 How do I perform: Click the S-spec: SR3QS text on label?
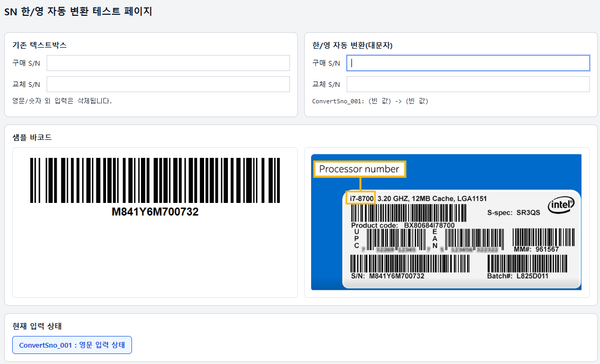514,212
